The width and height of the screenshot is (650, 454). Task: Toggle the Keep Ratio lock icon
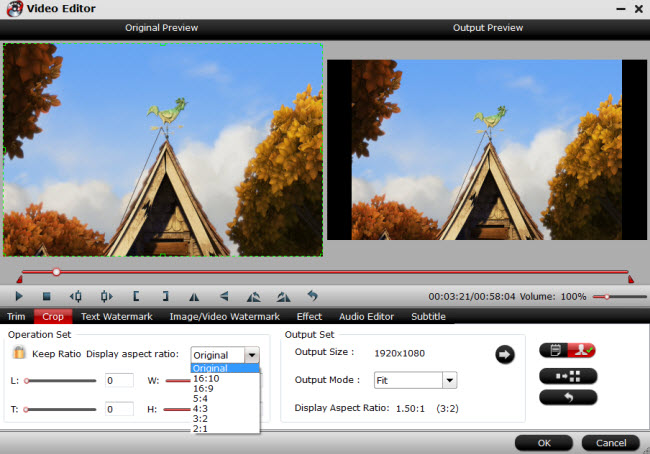[19, 352]
